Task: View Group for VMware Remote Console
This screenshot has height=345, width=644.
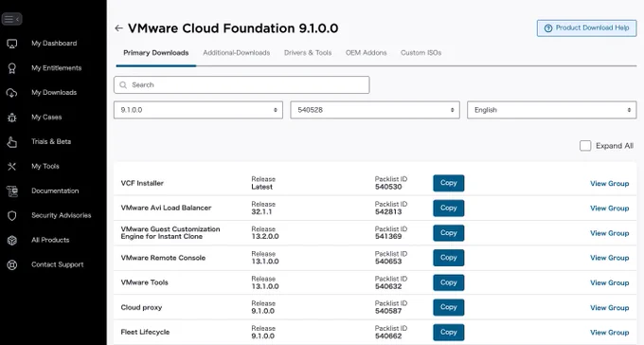Action: [x=610, y=258]
